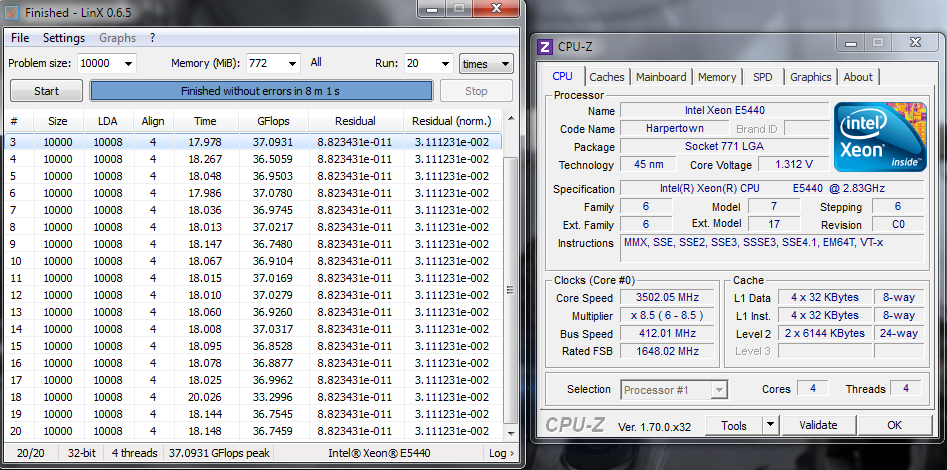Click the Bus Speed value 412.01 MHz
Image resolution: width=947 pixels, height=470 pixels.
[667, 333]
